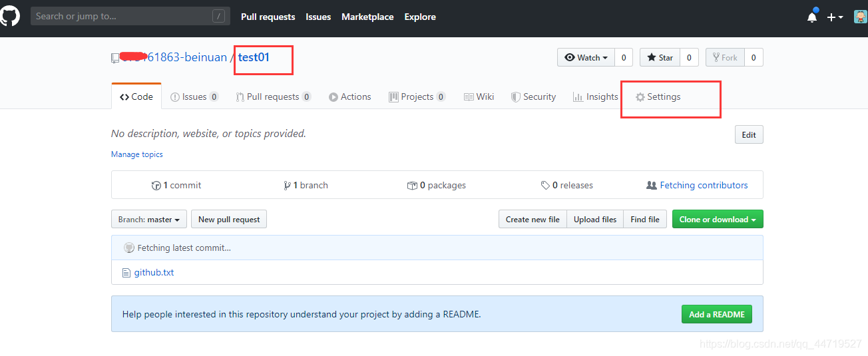Open Pull requests in top navigation
Image resolution: width=868 pixels, height=356 pixels.
(268, 17)
